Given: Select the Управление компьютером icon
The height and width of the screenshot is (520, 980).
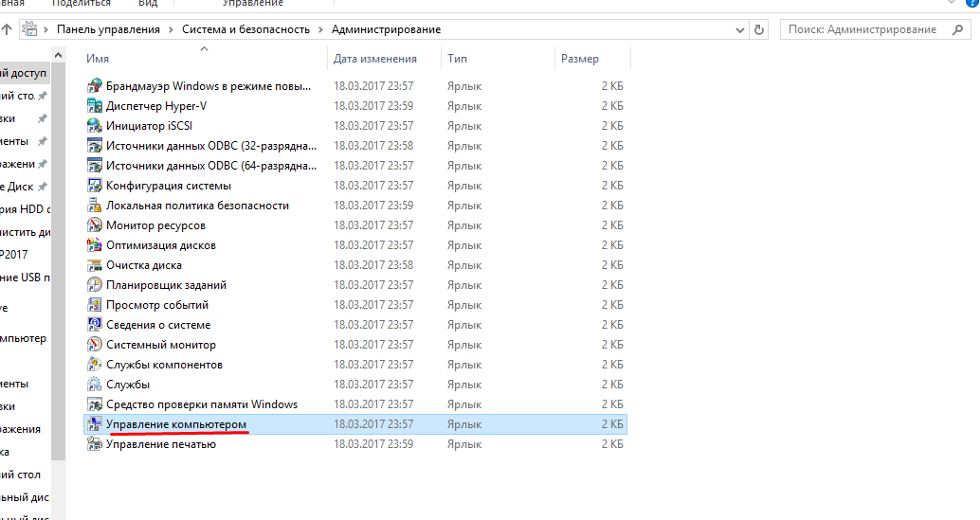Looking at the screenshot, I should 94,424.
